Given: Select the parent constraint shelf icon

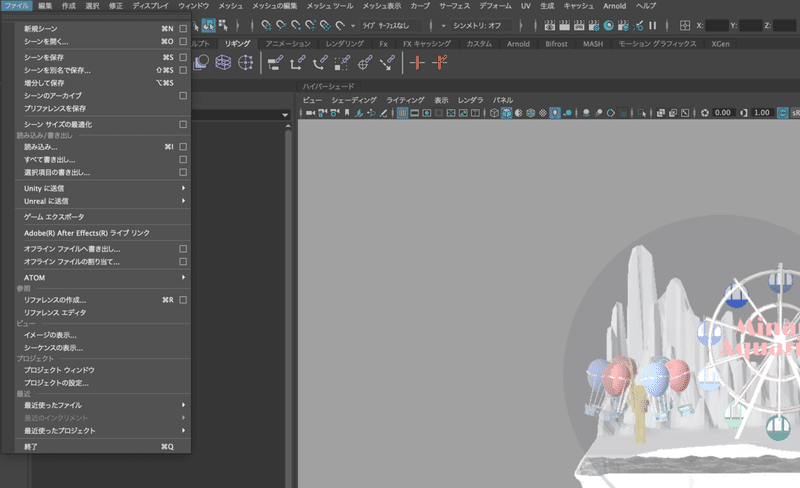Looking at the screenshot, I should [x=275, y=62].
